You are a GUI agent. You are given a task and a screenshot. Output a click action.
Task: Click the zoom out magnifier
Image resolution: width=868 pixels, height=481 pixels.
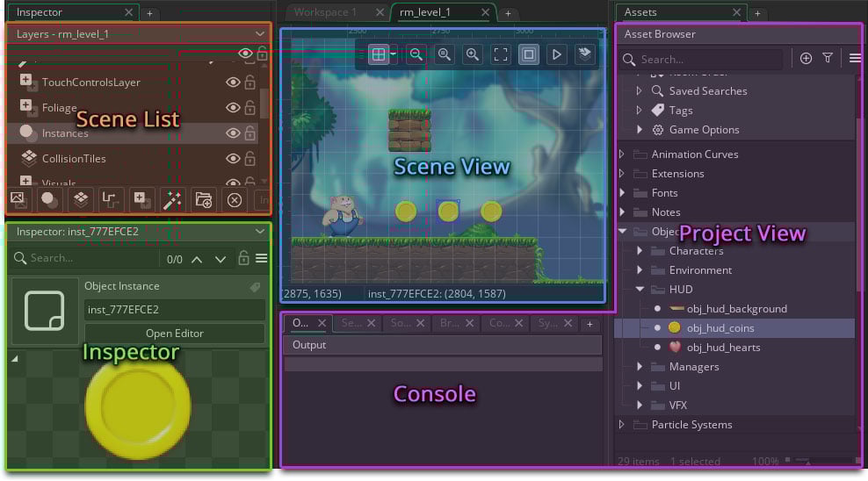416,54
